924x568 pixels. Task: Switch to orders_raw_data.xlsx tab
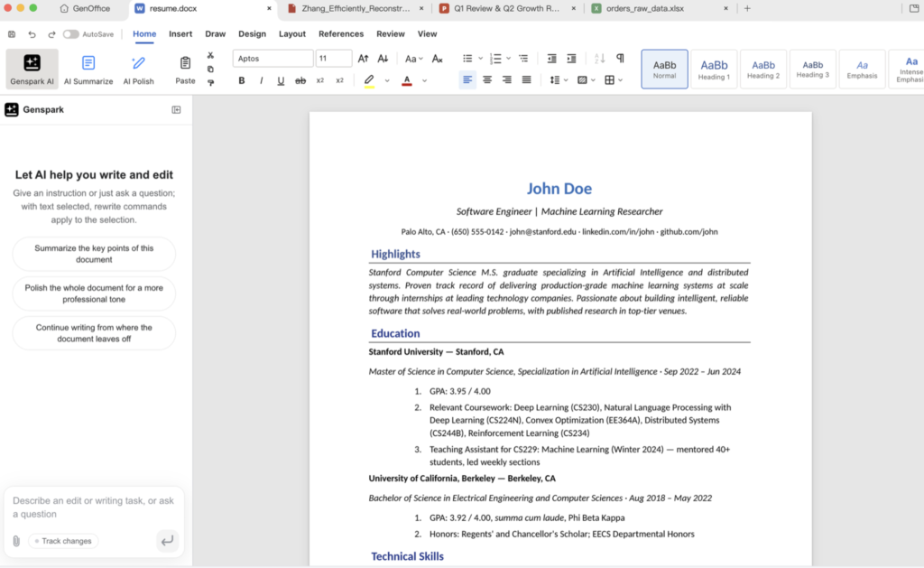tap(644, 8)
